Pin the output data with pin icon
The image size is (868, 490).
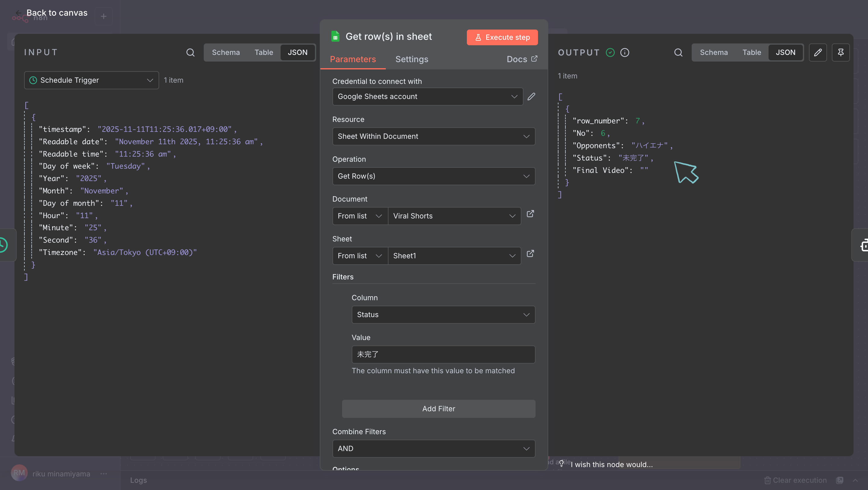(840, 52)
